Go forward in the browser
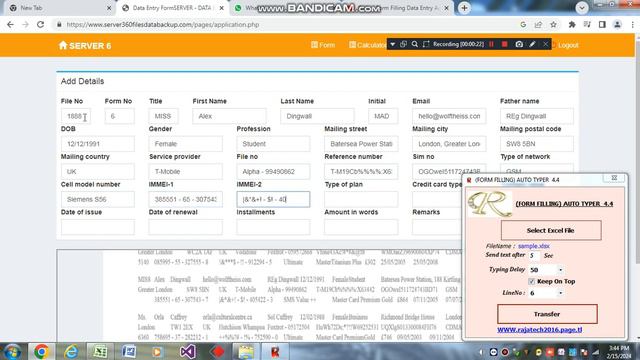 [25, 24]
